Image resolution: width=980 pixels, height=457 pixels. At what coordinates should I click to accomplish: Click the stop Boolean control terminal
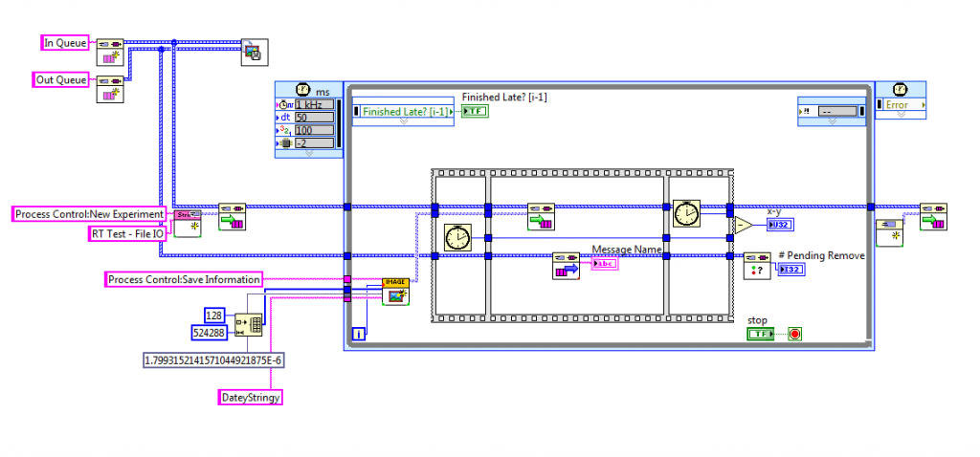pos(761,334)
